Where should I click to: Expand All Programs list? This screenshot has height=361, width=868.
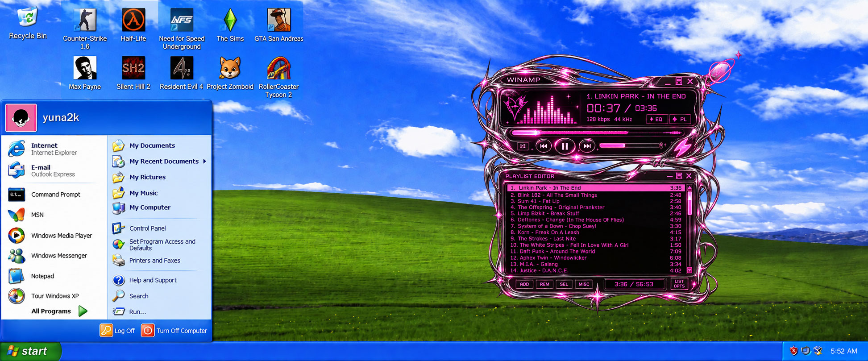(58, 311)
